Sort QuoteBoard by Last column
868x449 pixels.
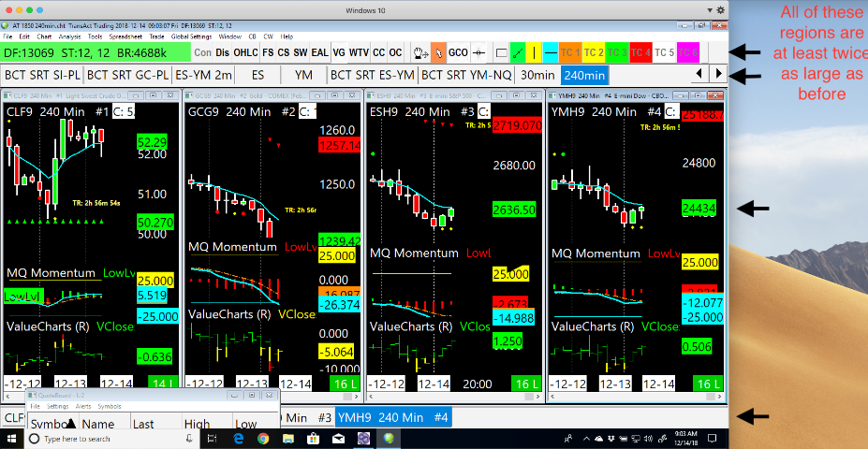(156, 424)
